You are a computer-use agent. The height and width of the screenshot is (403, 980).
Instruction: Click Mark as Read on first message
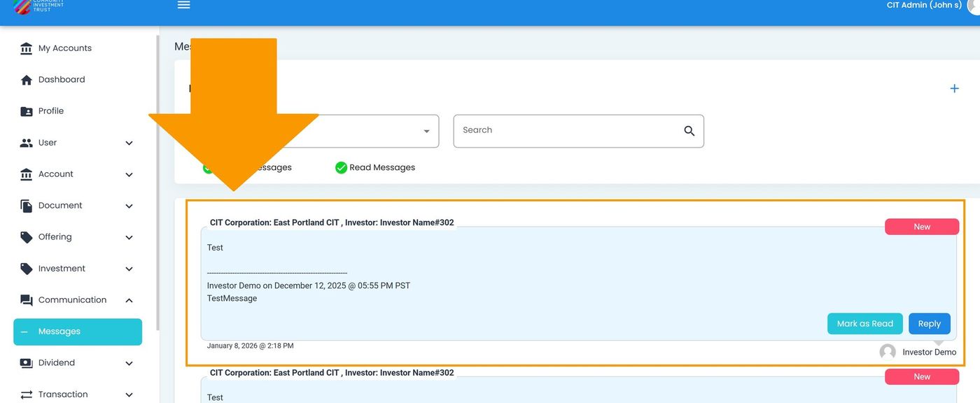pyautogui.click(x=864, y=324)
